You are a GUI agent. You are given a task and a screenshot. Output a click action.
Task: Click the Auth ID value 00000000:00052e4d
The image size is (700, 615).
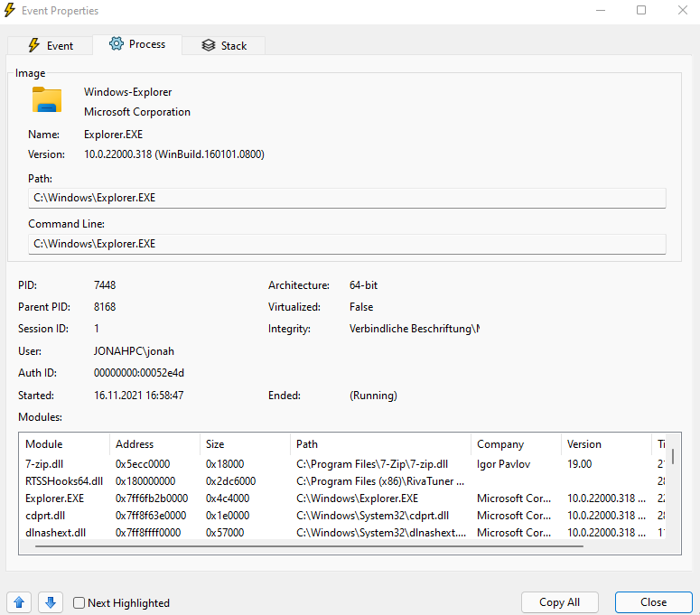click(x=139, y=373)
